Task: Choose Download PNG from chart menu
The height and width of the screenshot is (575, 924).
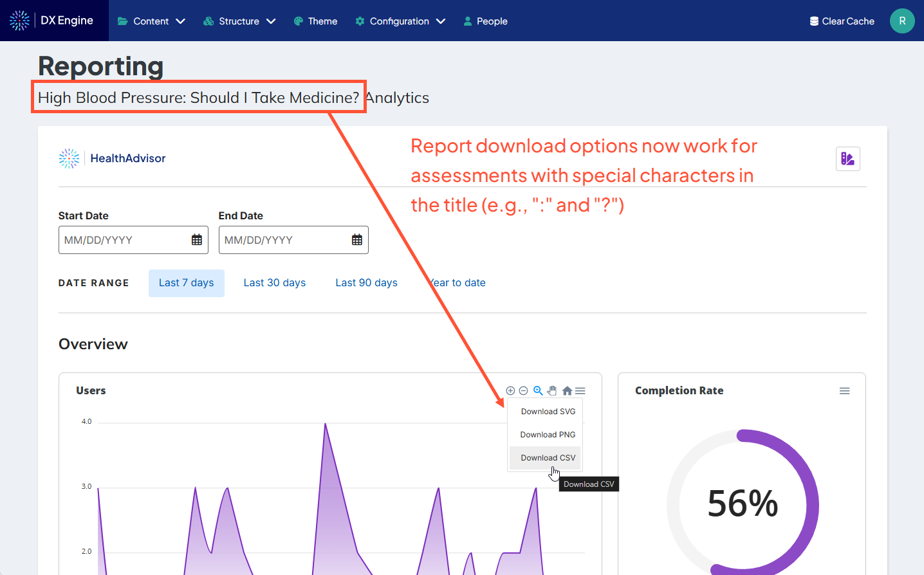Action: click(x=546, y=435)
